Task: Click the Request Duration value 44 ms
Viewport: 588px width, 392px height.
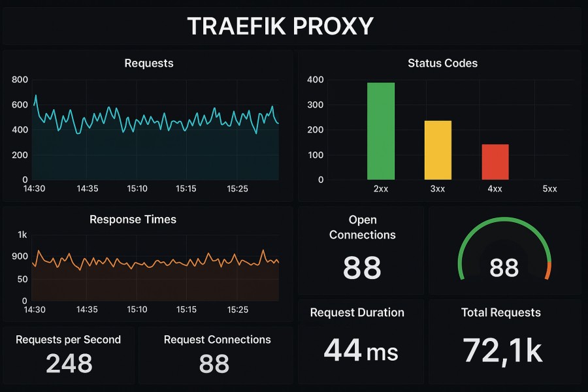Action: pyautogui.click(x=361, y=351)
